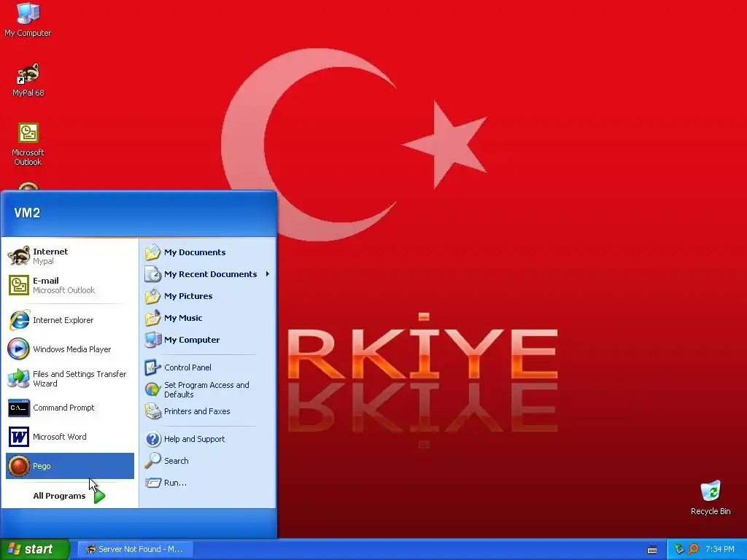
Task: Open the Microsoft Outlook desktop icon
Action: [x=28, y=144]
